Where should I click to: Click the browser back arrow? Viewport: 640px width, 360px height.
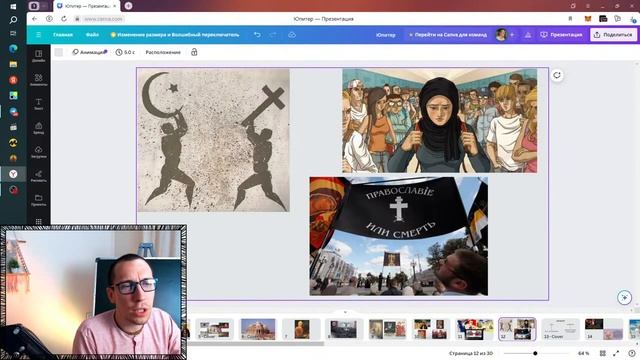[34, 19]
